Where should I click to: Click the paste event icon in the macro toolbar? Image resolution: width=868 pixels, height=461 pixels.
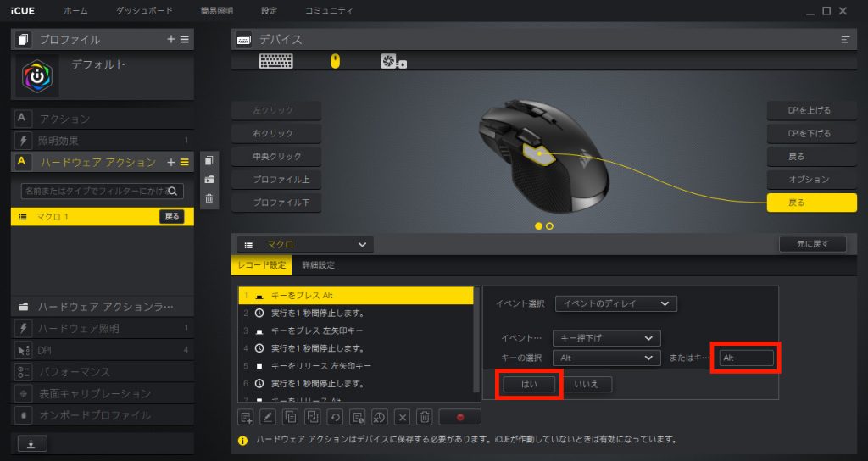point(313,417)
